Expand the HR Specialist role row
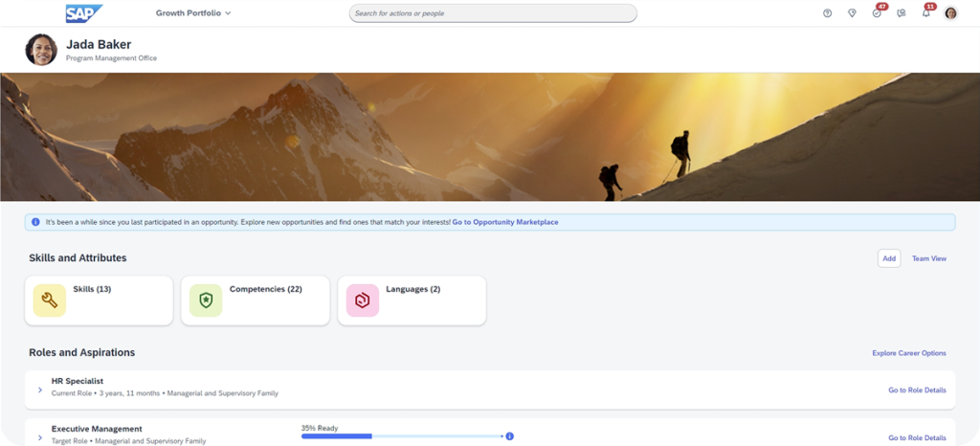 coord(40,390)
